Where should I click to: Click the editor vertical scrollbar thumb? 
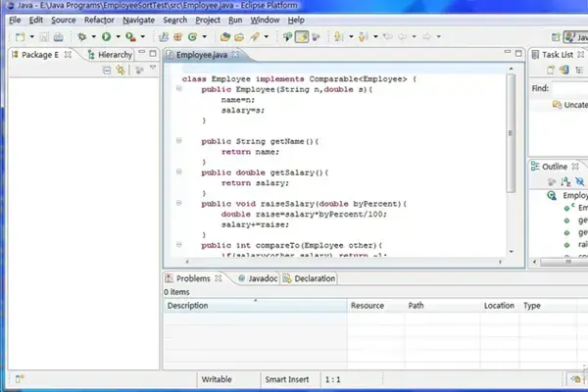511,133
